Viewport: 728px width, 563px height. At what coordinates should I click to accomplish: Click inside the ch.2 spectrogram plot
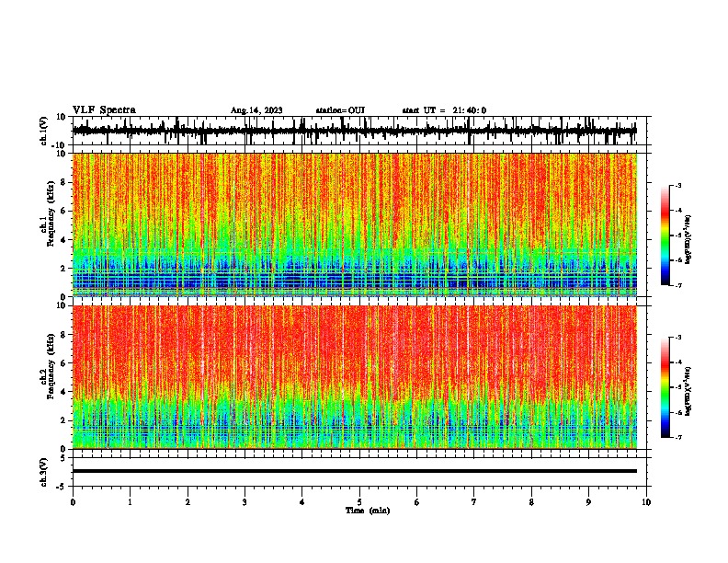click(355, 377)
